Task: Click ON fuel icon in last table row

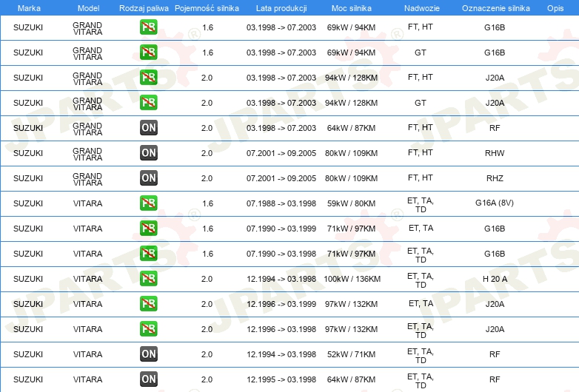Action: click(x=149, y=379)
